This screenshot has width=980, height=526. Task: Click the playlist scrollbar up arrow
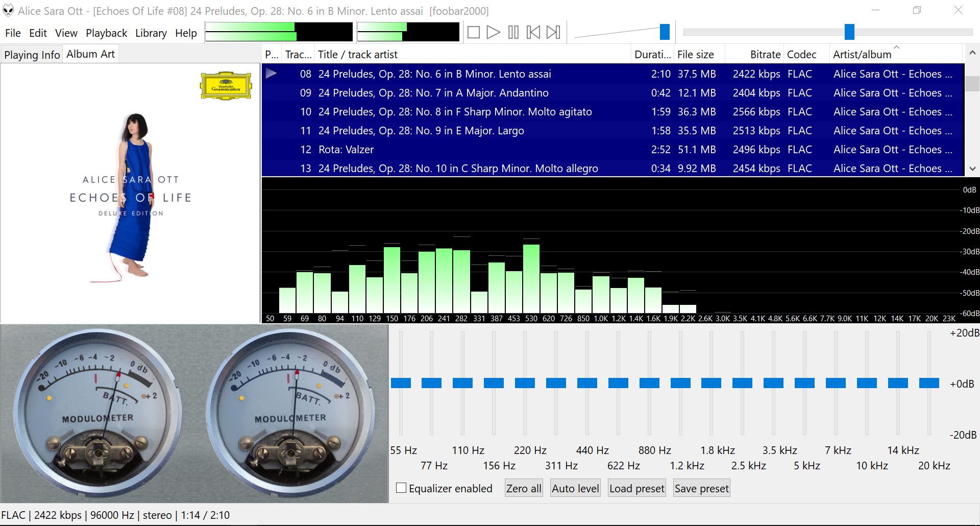coord(972,53)
